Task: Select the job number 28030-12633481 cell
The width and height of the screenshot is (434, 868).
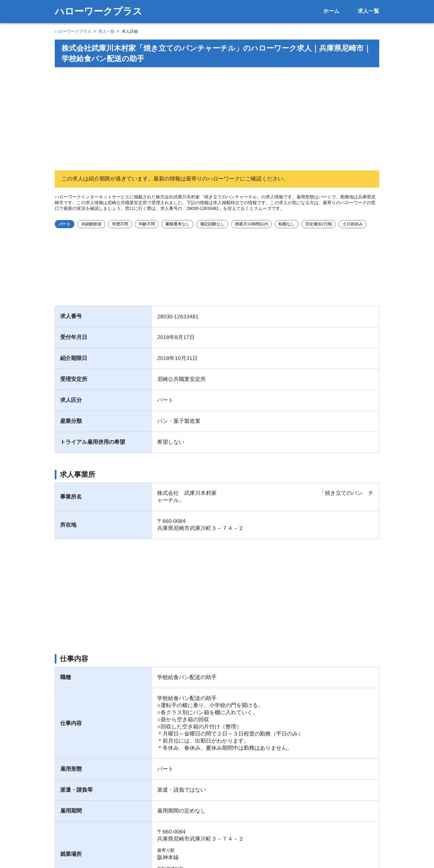Action: (x=265, y=317)
